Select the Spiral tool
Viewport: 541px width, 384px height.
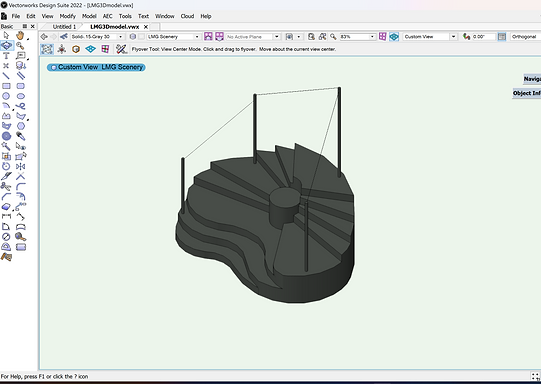(6, 136)
